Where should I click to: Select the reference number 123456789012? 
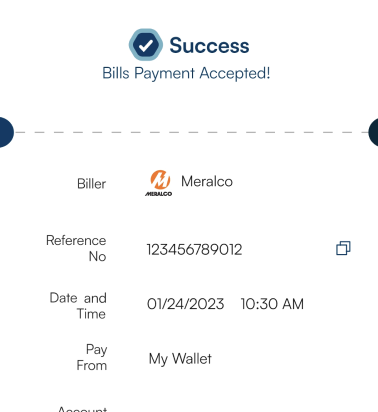(x=194, y=250)
